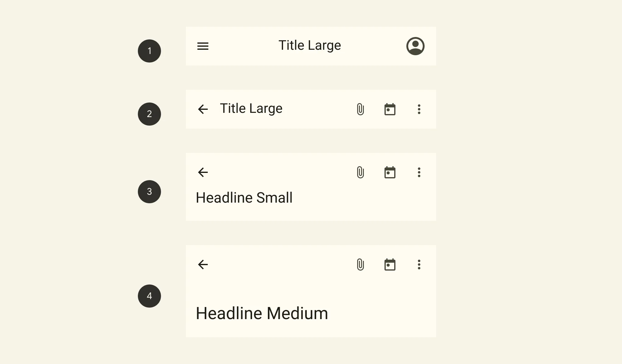Open overflow menu in row 2
Viewport: 622px width, 364px height.
click(x=419, y=108)
